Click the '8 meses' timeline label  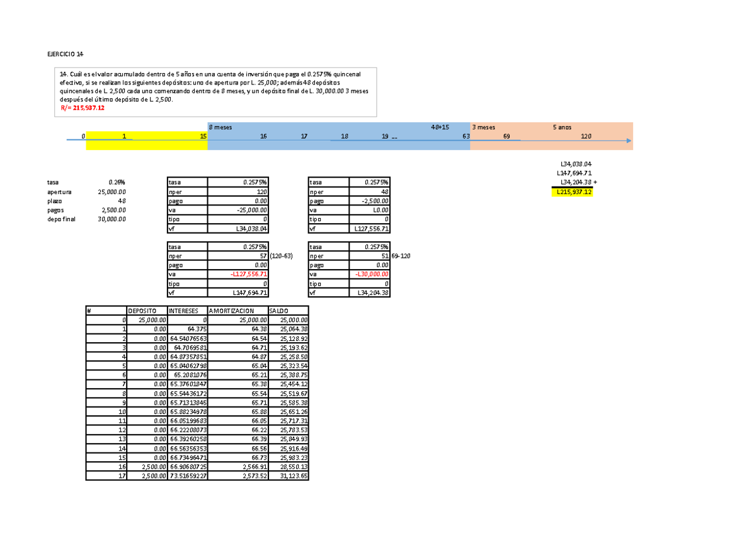(x=220, y=127)
